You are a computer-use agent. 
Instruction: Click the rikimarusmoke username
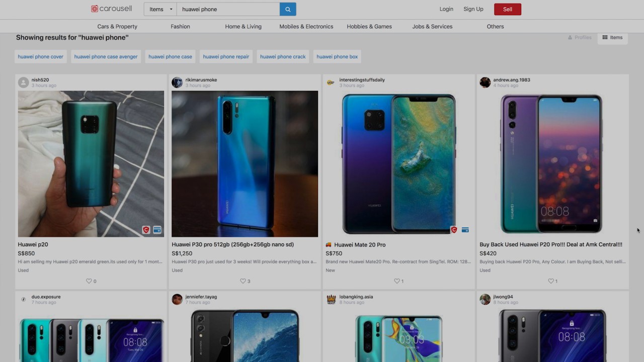click(201, 80)
